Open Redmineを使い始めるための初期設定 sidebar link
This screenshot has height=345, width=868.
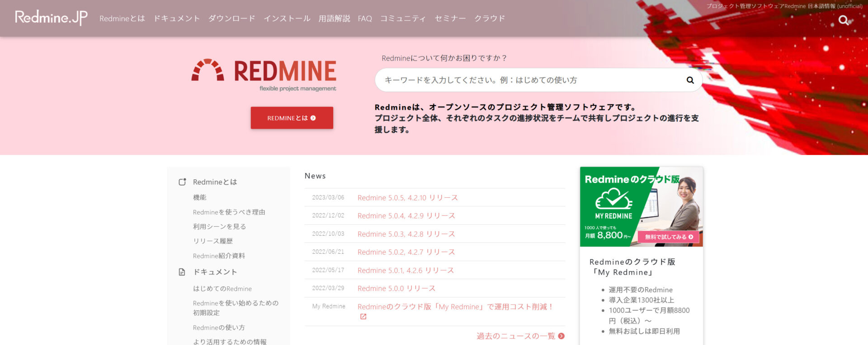coord(236,308)
